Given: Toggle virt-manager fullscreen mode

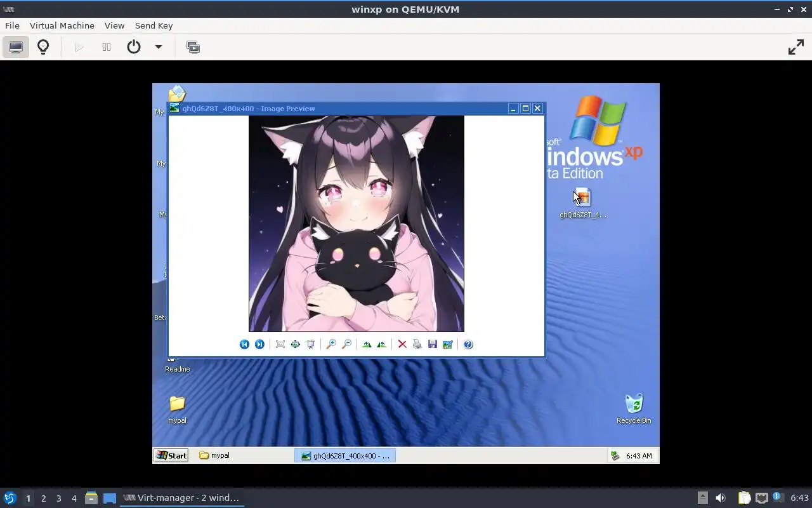Looking at the screenshot, I should 796,47.
